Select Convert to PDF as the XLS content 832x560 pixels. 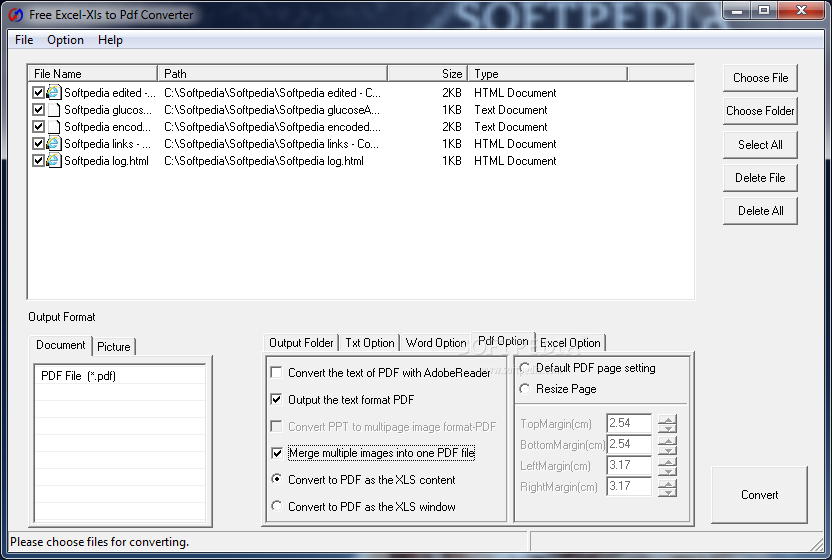point(276,479)
